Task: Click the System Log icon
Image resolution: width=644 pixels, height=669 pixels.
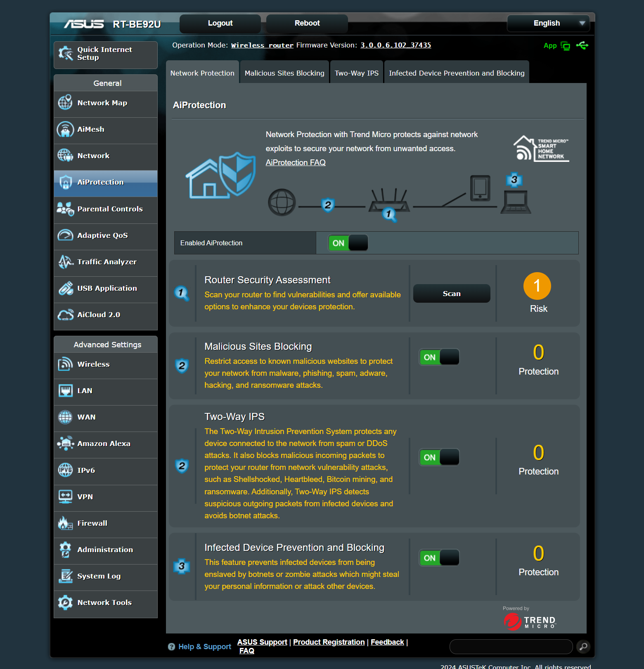Action: pyautogui.click(x=65, y=576)
